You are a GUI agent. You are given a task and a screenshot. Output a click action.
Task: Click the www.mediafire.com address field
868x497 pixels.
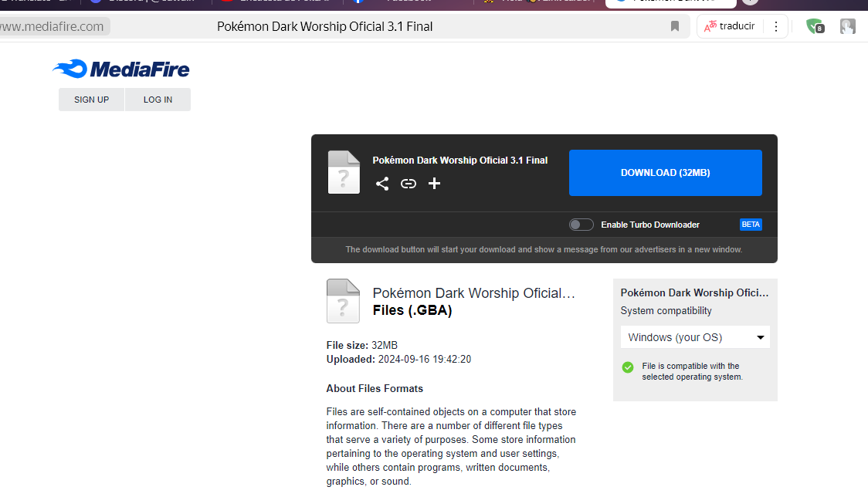pyautogui.click(x=53, y=27)
